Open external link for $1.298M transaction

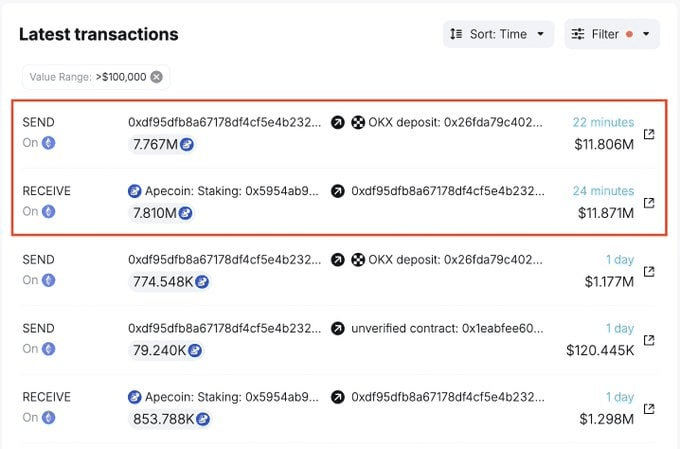(x=649, y=409)
